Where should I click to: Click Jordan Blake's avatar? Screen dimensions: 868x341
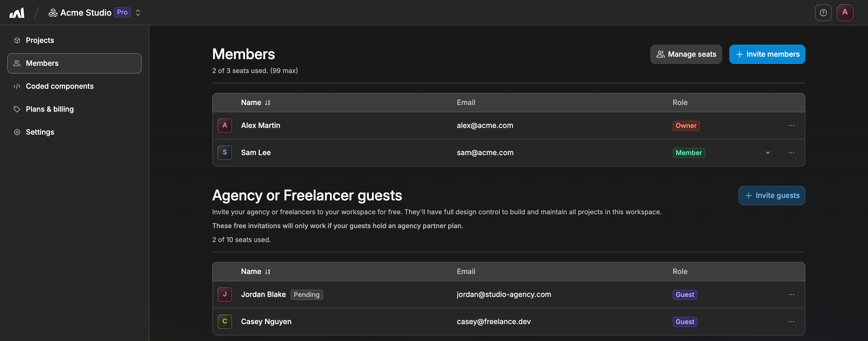(225, 295)
